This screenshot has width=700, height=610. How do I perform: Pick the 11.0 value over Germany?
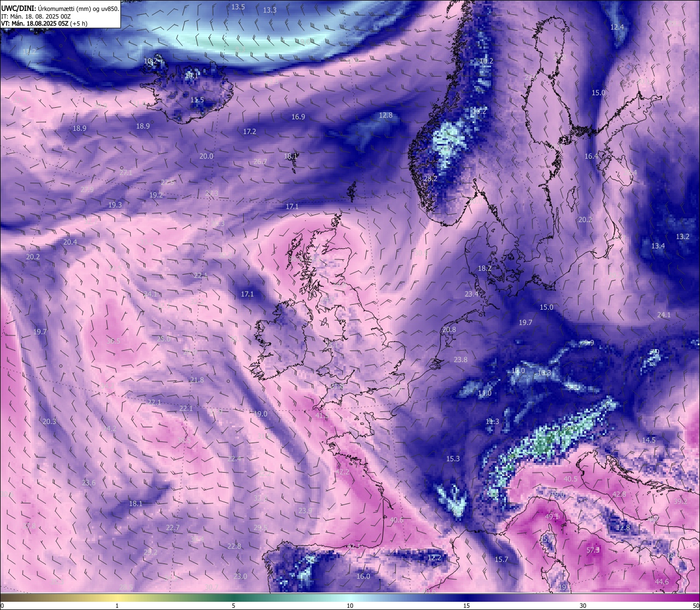[485, 393]
